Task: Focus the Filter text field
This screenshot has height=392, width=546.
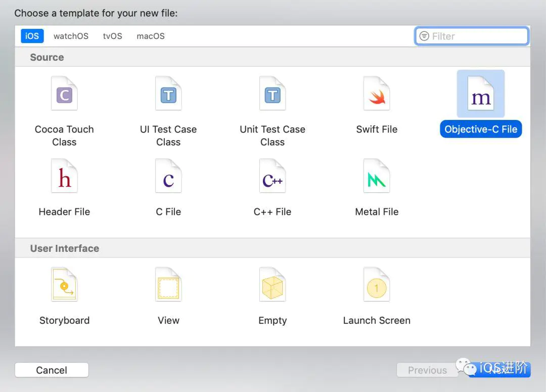Action: pyautogui.click(x=472, y=36)
